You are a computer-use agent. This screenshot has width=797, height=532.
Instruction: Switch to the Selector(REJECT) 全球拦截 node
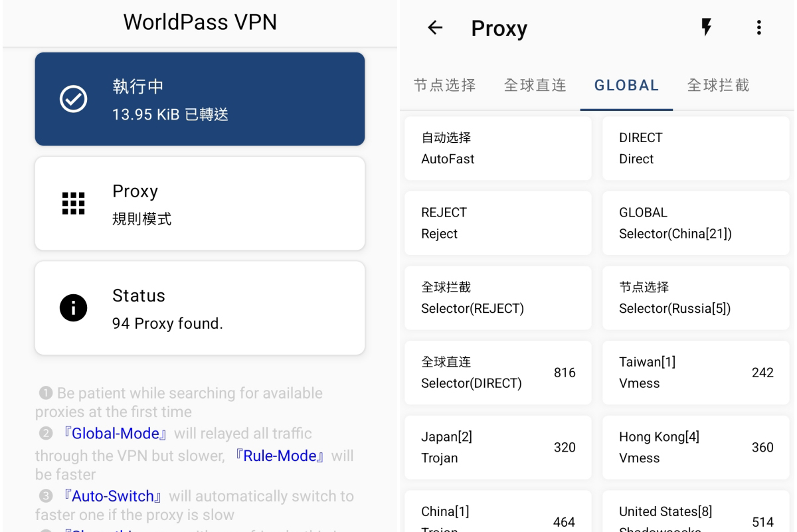point(497,298)
